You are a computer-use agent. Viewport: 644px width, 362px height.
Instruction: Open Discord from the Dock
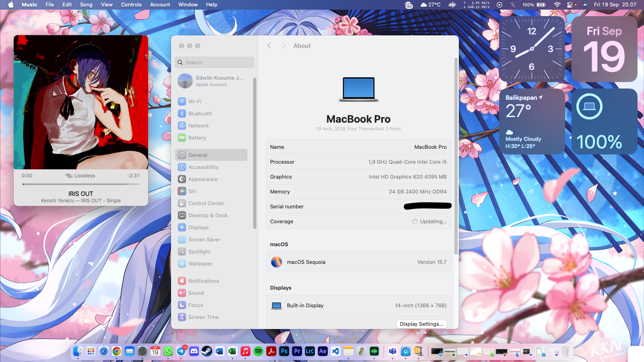pos(194,351)
